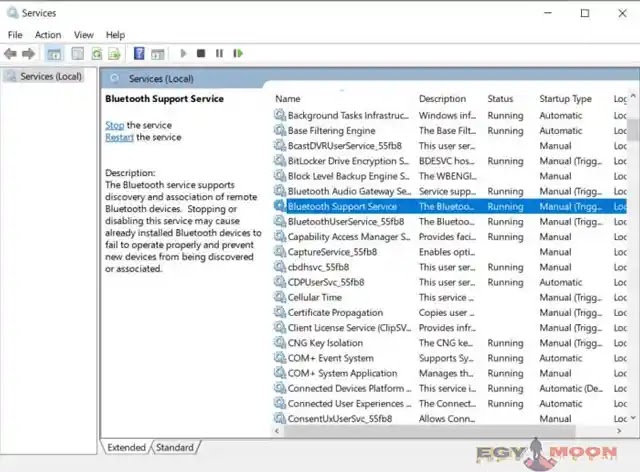The height and width of the screenshot is (472, 640).
Task: Click the Forward arrow toolbar icon
Action: (x=28, y=53)
